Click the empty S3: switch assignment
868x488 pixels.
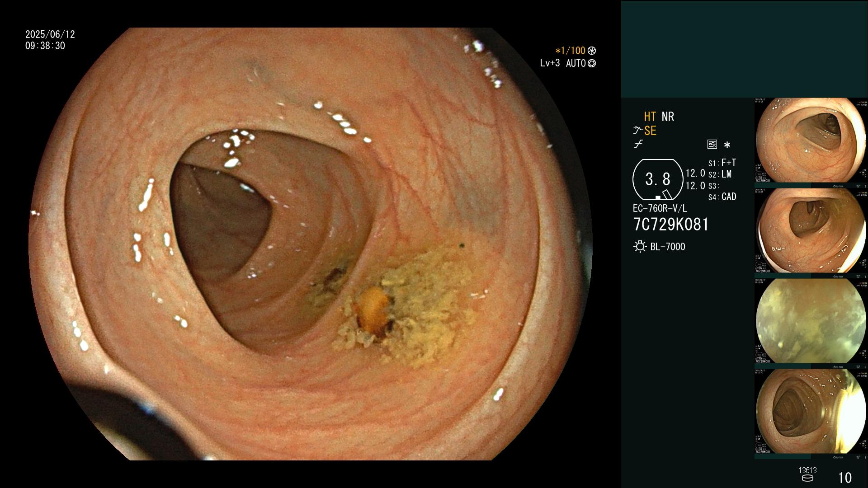[713, 186]
